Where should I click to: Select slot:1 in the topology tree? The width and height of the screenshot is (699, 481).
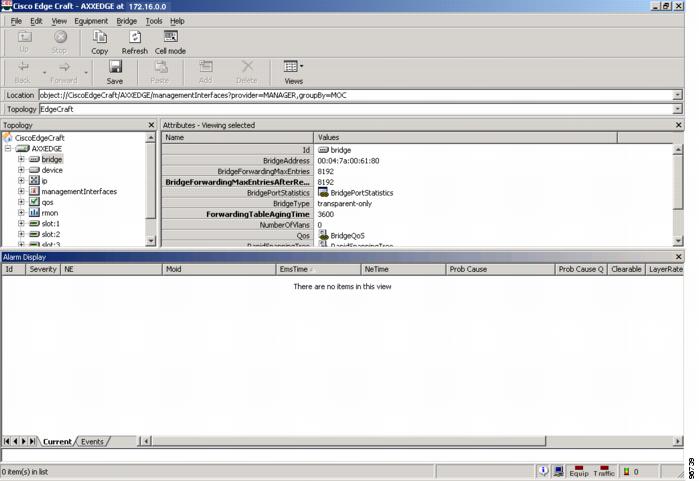pos(50,223)
